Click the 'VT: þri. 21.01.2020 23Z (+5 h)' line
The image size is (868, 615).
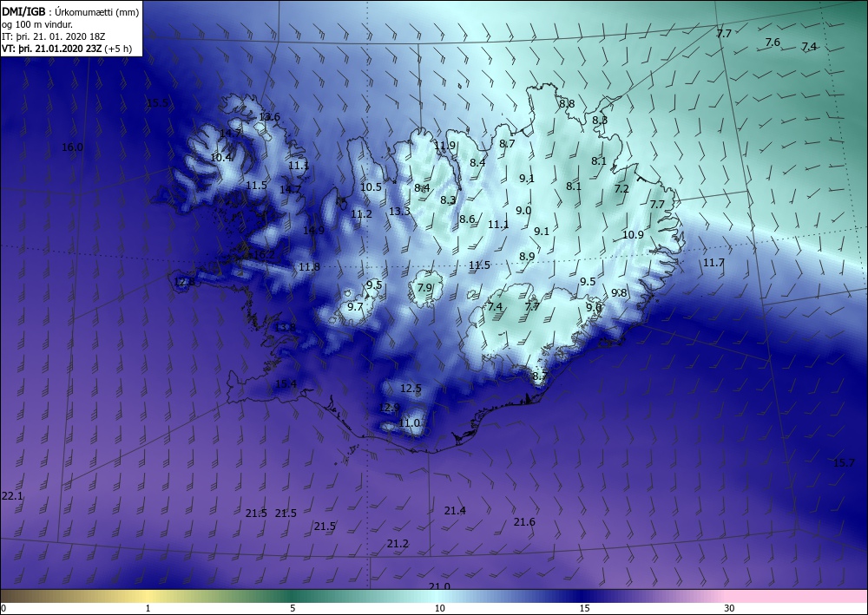[x=67, y=49]
